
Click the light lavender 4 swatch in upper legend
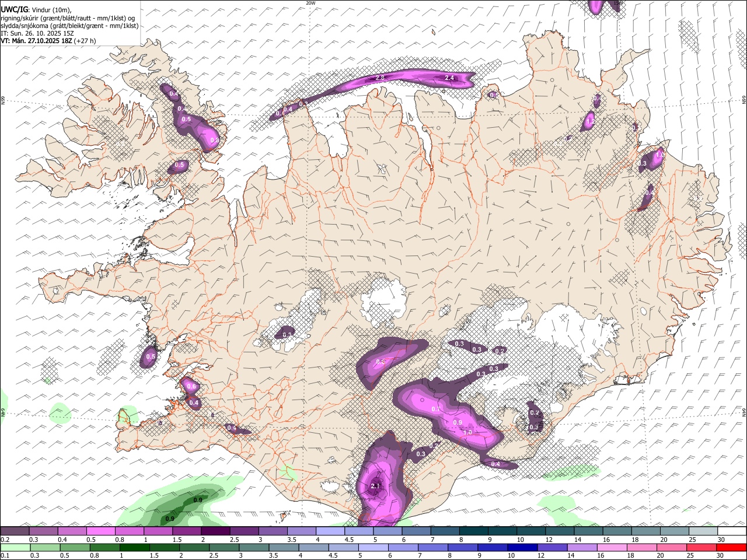pos(330,531)
